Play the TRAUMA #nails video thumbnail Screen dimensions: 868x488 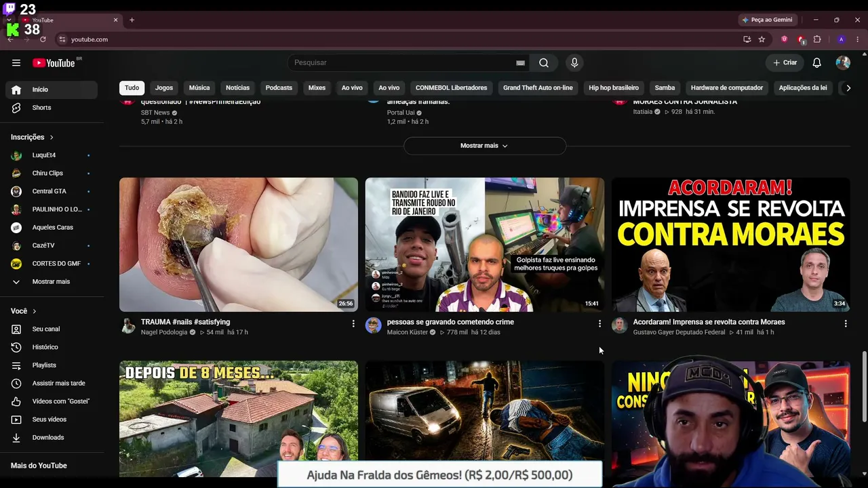click(x=239, y=245)
